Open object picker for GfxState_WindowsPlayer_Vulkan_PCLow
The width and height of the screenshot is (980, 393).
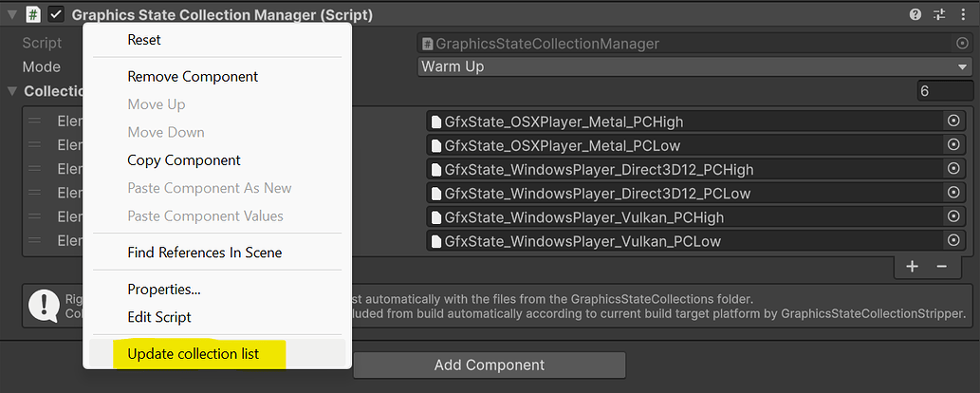[x=954, y=241]
